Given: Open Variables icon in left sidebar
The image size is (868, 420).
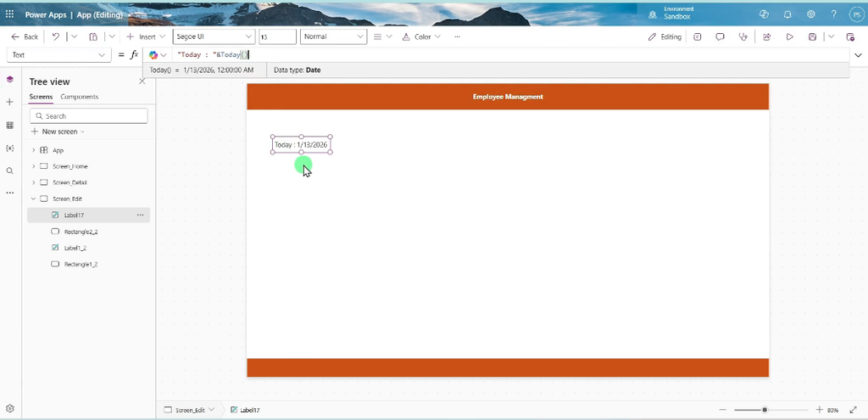Looking at the screenshot, I should pyautogui.click(x=9, y=148).
